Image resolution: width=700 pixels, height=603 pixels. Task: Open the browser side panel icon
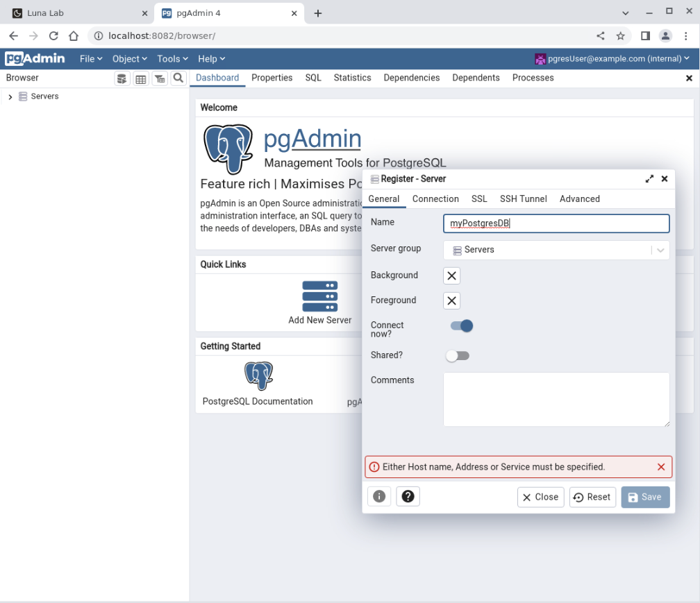(x=646, y=35)
